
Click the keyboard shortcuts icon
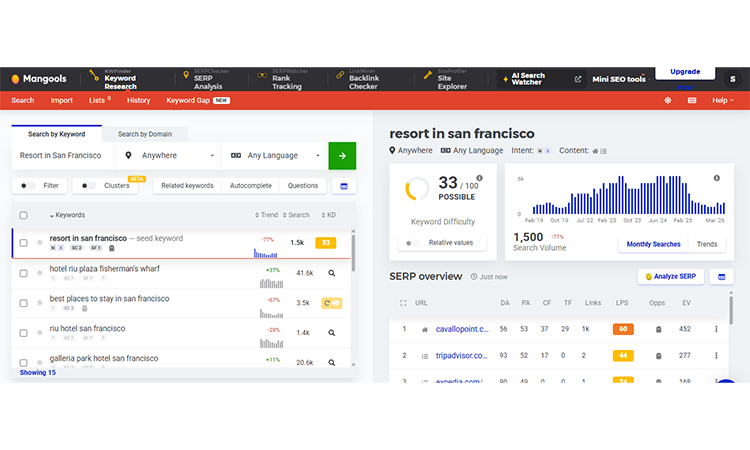(692, 100)
